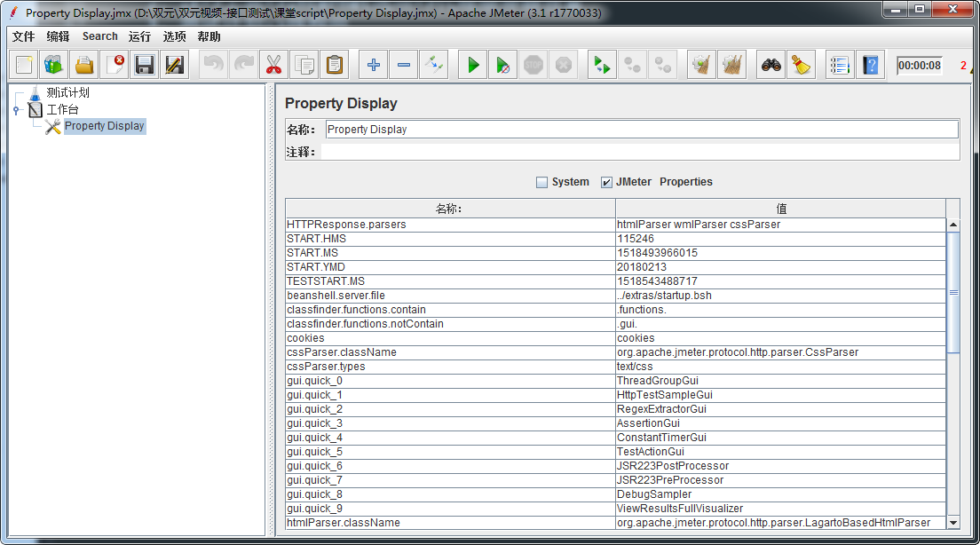Image resolution: width=980 pixels, height=545 pixels.
Task: Click Save As icon with pencil
Action: pyautogui.click(x=174, y=65)
